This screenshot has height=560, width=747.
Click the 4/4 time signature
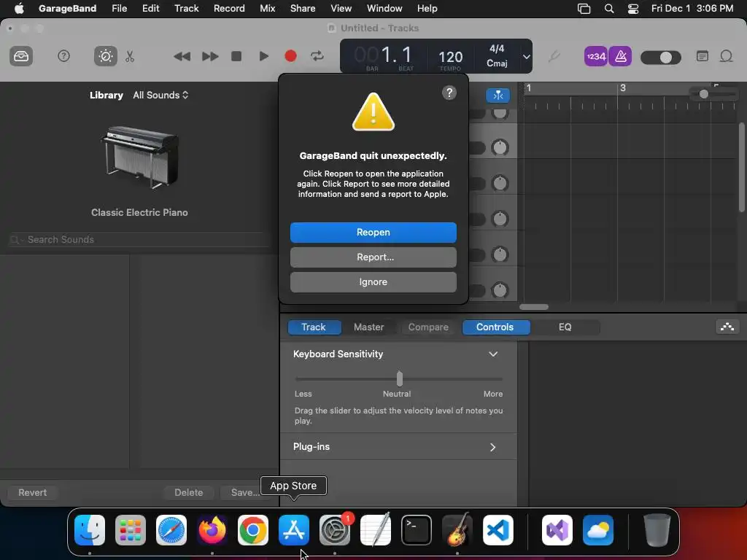click(496, 49)
